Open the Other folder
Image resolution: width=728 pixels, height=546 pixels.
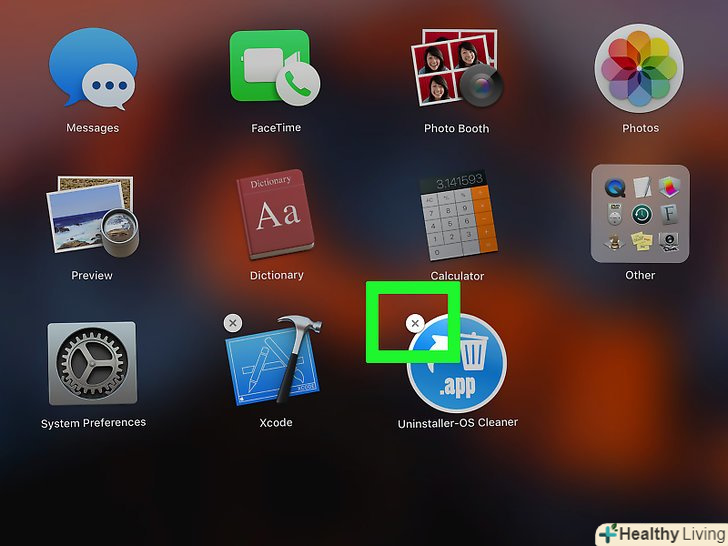640,214
